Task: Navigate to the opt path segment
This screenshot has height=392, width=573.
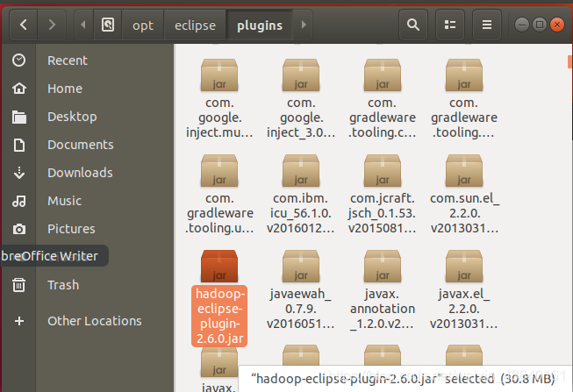Action: tap(143, 25)
